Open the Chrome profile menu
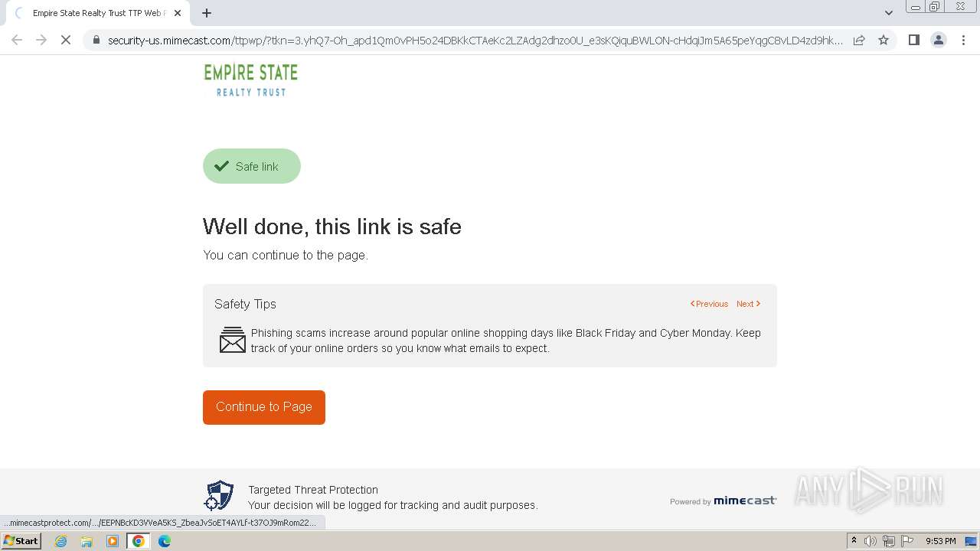The width and height of the screenshot is (980, 551). pos(938,40)
